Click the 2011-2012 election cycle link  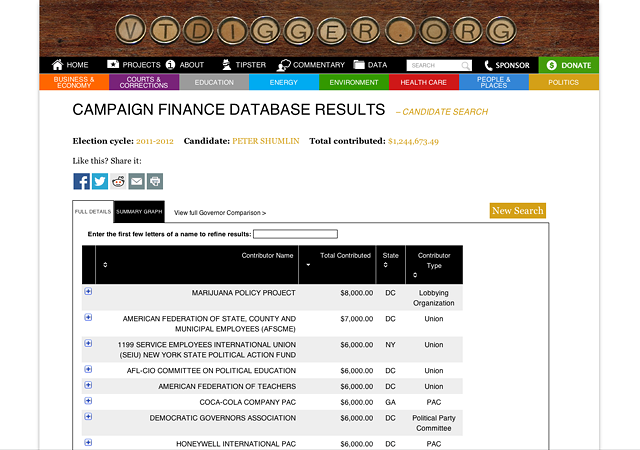(155, 141)
